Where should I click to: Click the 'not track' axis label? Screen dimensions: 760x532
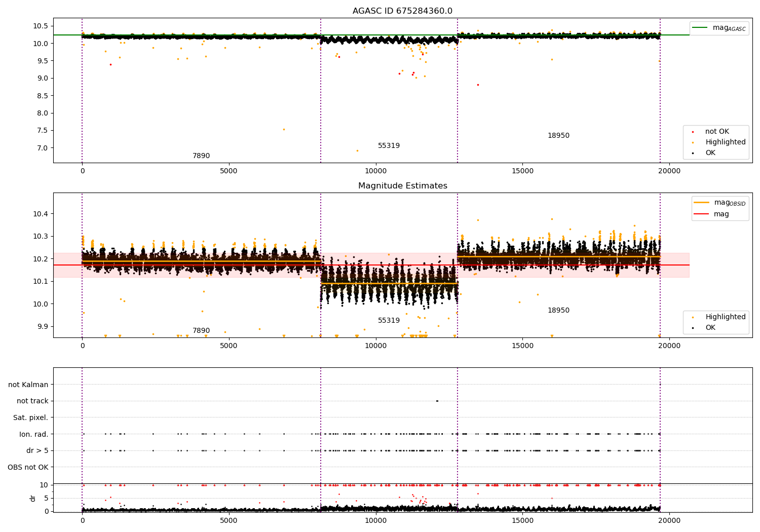32,401
